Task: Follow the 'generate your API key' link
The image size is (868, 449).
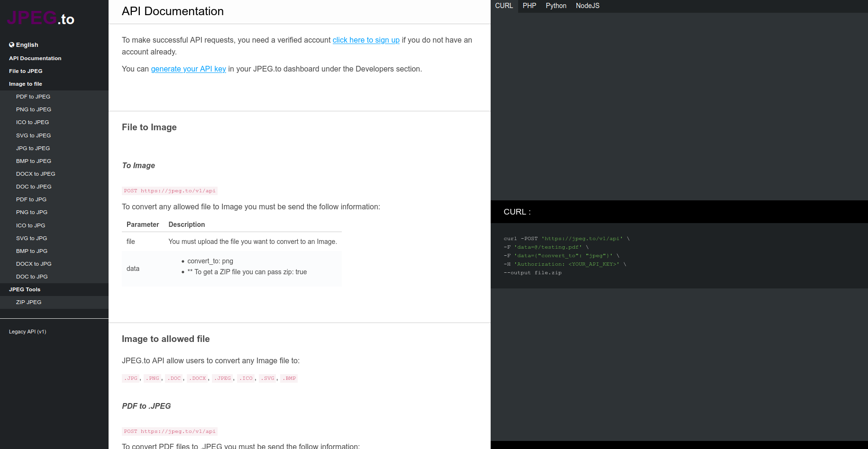Action: (189, 69)
